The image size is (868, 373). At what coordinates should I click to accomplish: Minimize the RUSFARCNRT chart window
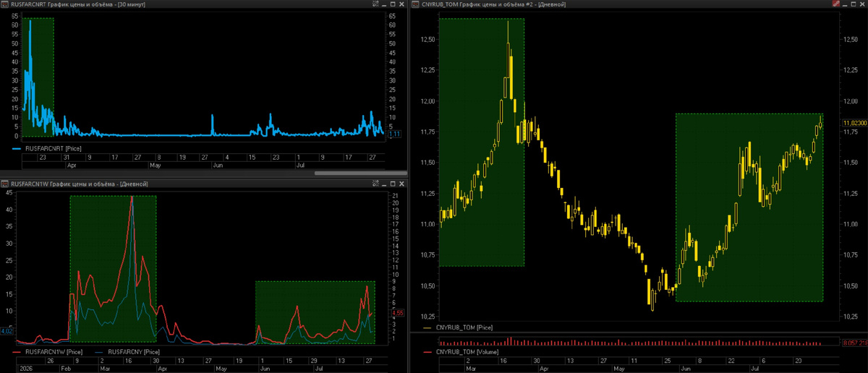tap(385, 4)
